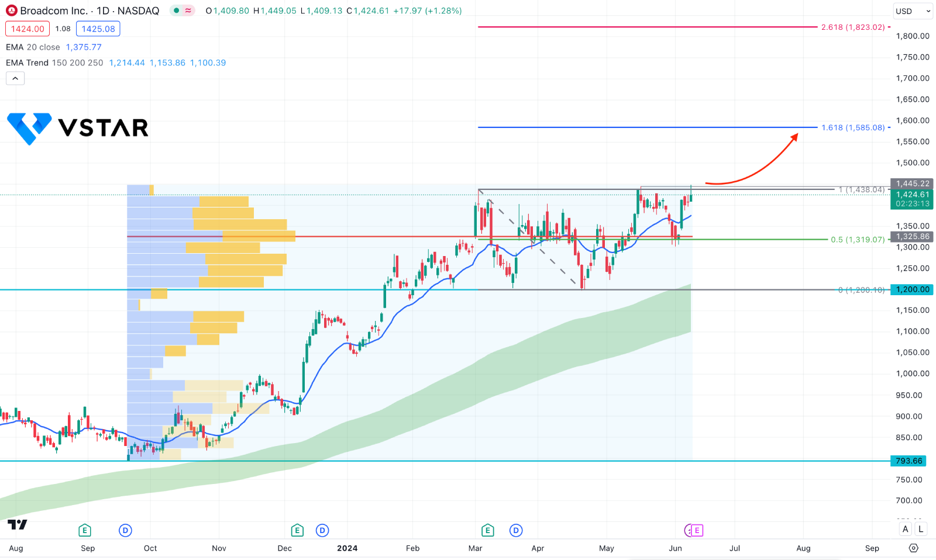Select the EMA Trend 150 200 250 legend
The image size is (936, 560).
point(54,63)
